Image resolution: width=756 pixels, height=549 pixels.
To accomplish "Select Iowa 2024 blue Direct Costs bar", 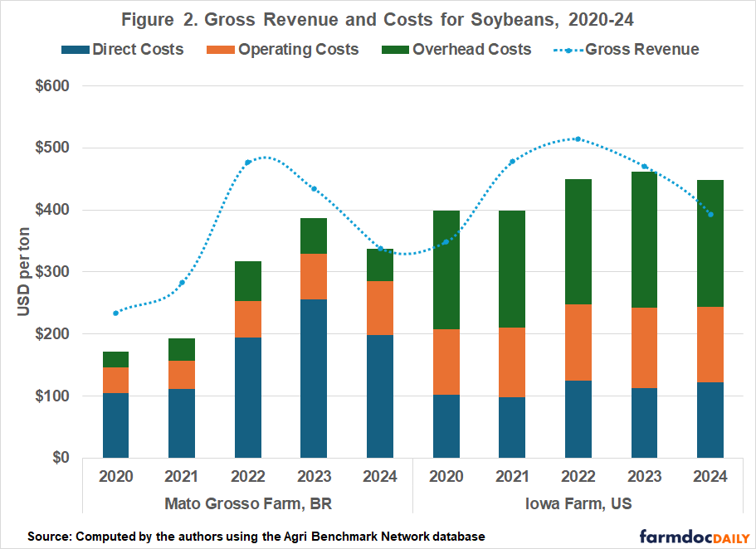I will coord(710,420).
